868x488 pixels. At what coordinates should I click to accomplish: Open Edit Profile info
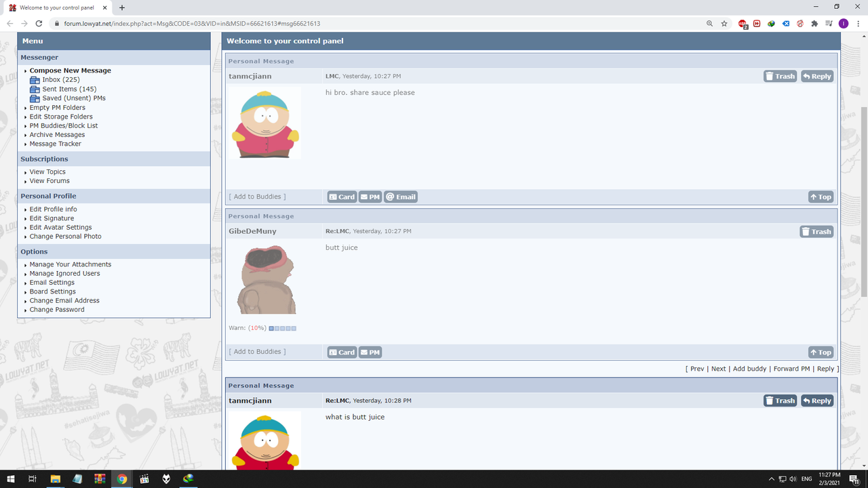54,209
